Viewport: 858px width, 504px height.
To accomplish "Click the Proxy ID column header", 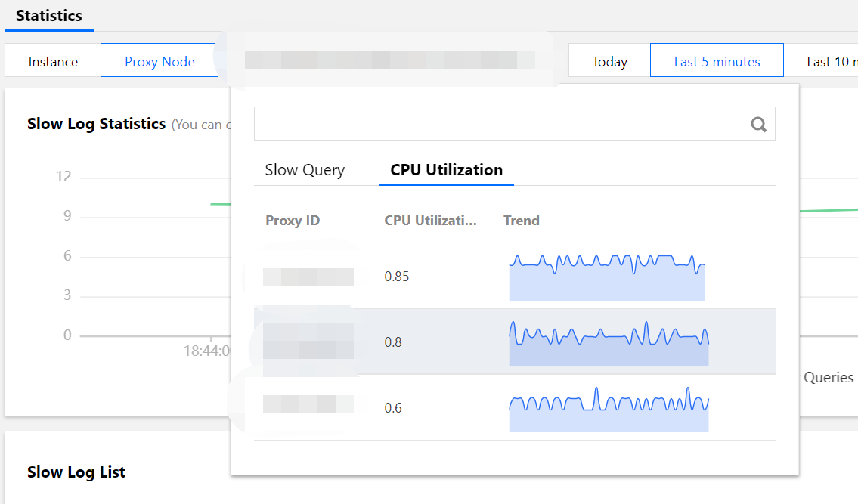I will [293, 221].
